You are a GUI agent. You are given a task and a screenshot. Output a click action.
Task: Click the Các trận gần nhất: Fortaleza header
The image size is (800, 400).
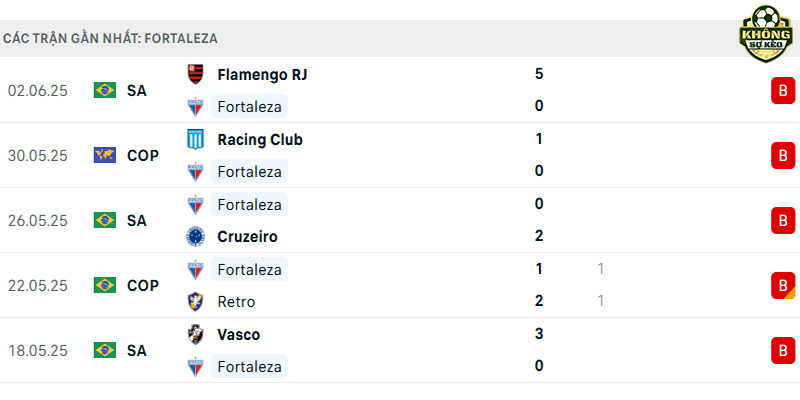pos(110,38)
